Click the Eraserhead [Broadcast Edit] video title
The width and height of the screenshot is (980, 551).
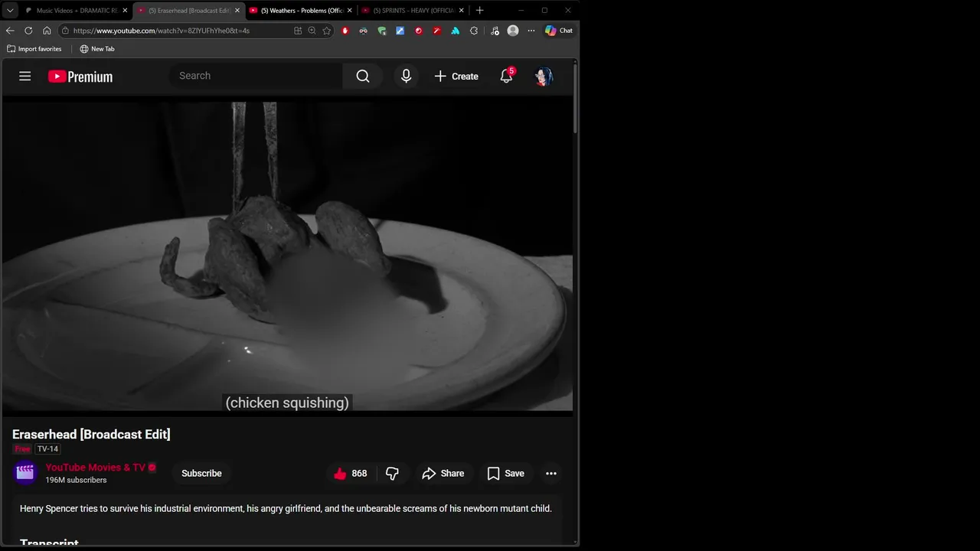point(91,435)
